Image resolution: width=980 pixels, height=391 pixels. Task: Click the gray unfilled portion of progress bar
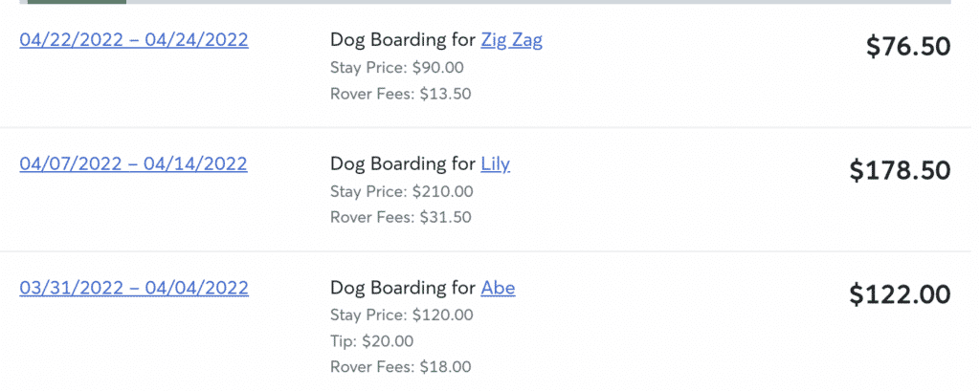click(538, 2)
